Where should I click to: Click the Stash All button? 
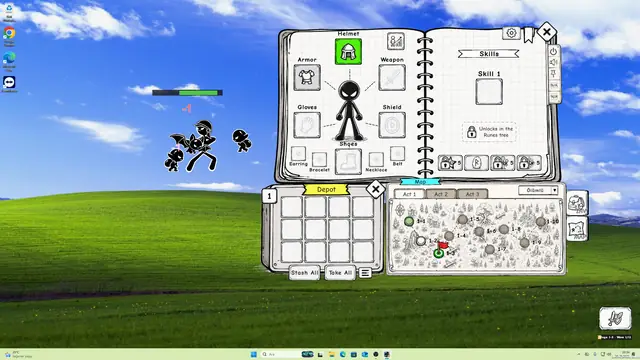tap(304, 273)
